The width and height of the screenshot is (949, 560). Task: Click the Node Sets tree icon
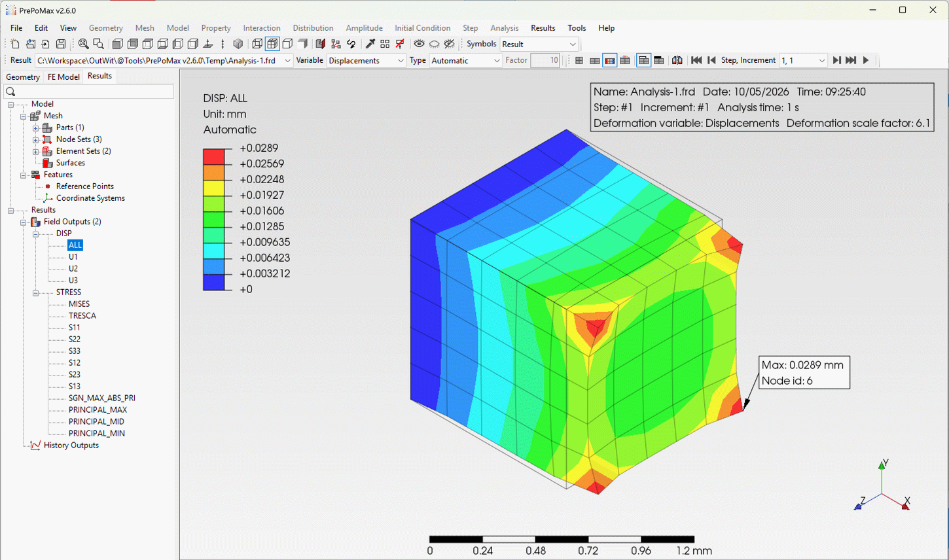click(47, 139)
